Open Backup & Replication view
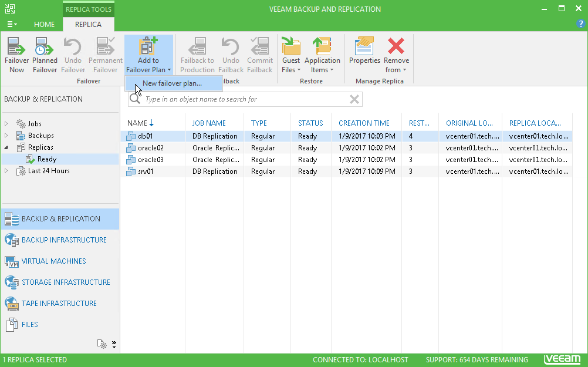This screenshot has width=588, height=367. point(60,219)
